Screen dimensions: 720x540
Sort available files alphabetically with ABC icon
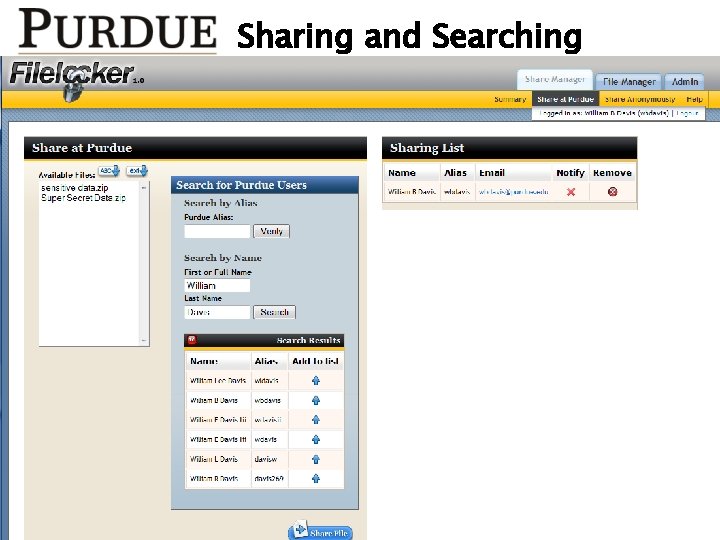109,171
